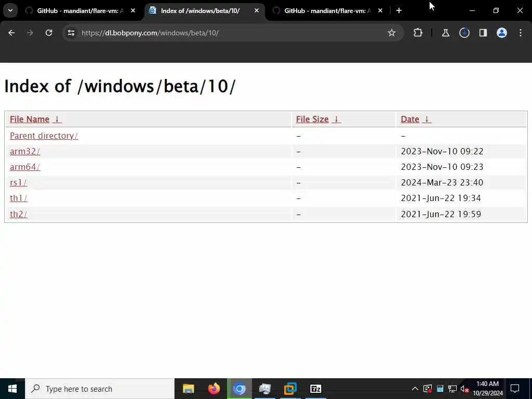The image size is (532, 399).
Task: Show hidden system tray icons
Action: [x=415, y=389]
